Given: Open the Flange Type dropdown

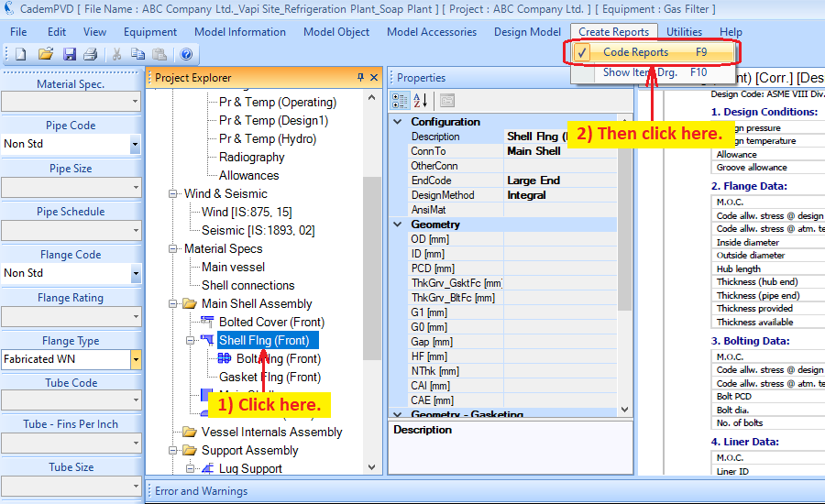Looking at the screenshot, I should tap(136, 359).
